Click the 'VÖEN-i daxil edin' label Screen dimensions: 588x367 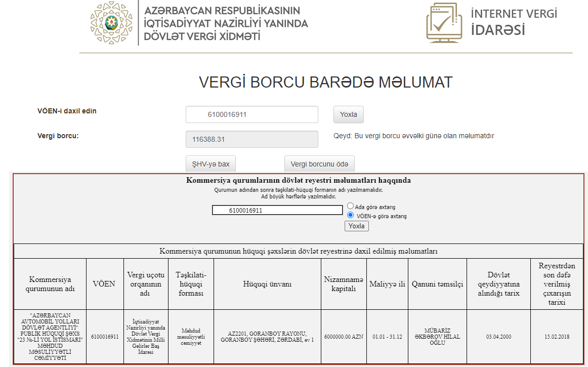click(67, 111)
